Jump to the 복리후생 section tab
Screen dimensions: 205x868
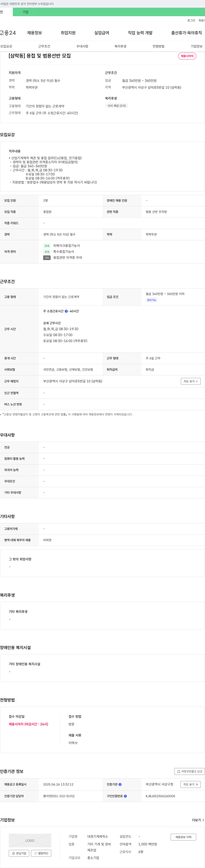(x=120, y=46)
